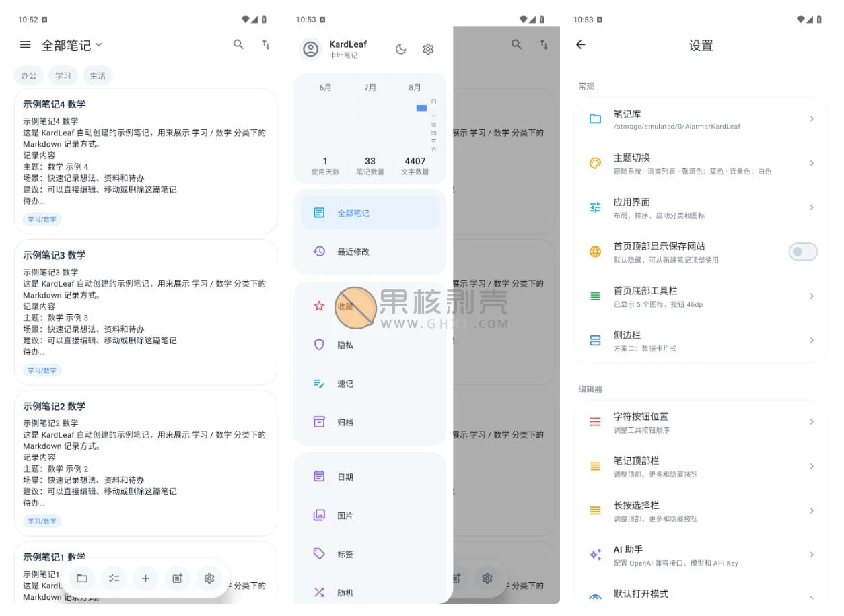This screenshot has height=616, width=844.
Task: Tap the KardLeaf profile avatar
Action: point(310,49)
